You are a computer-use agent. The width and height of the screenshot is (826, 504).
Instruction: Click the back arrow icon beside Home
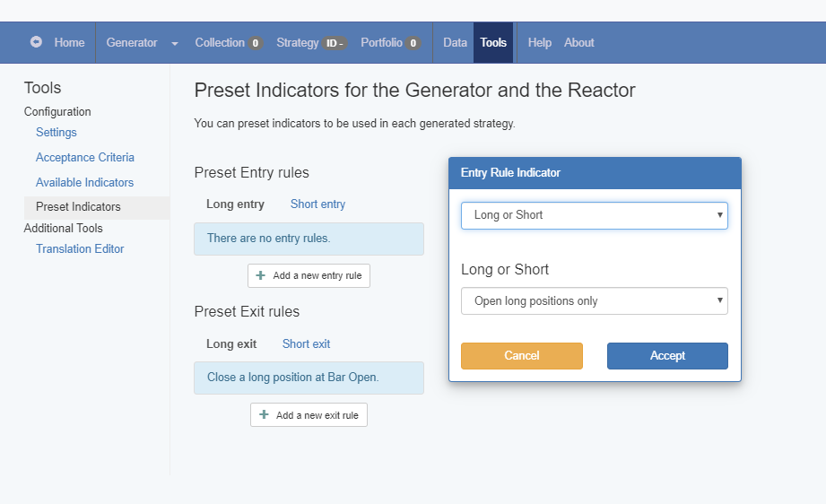click(36, 42)
